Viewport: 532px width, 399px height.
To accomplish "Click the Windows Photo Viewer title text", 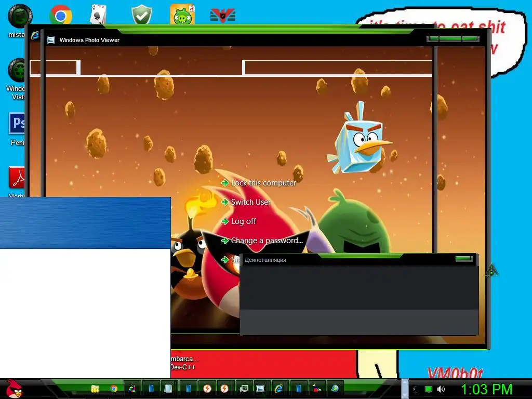I will point(89,40).
